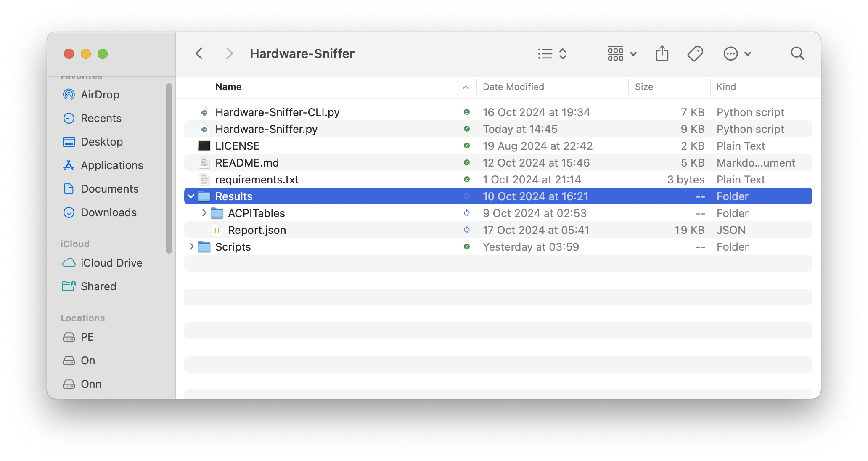Select the Report.json file
Image resolution: width=868 pixels, height=461 pixels.
[257, 230]
